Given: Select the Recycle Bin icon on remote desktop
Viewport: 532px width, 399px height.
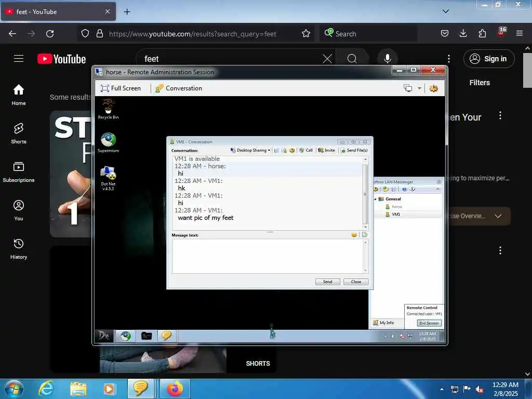Looking at the screenshot, I should tap(108, 109).
